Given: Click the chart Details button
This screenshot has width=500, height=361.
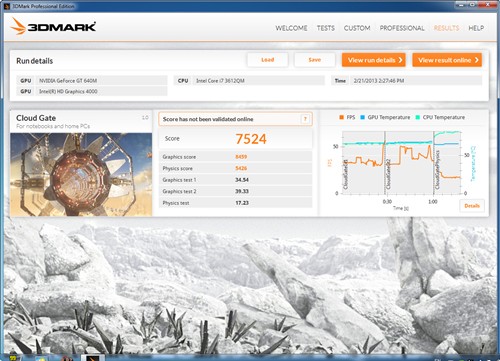Looking at the screenshot, I should [472, 206].
